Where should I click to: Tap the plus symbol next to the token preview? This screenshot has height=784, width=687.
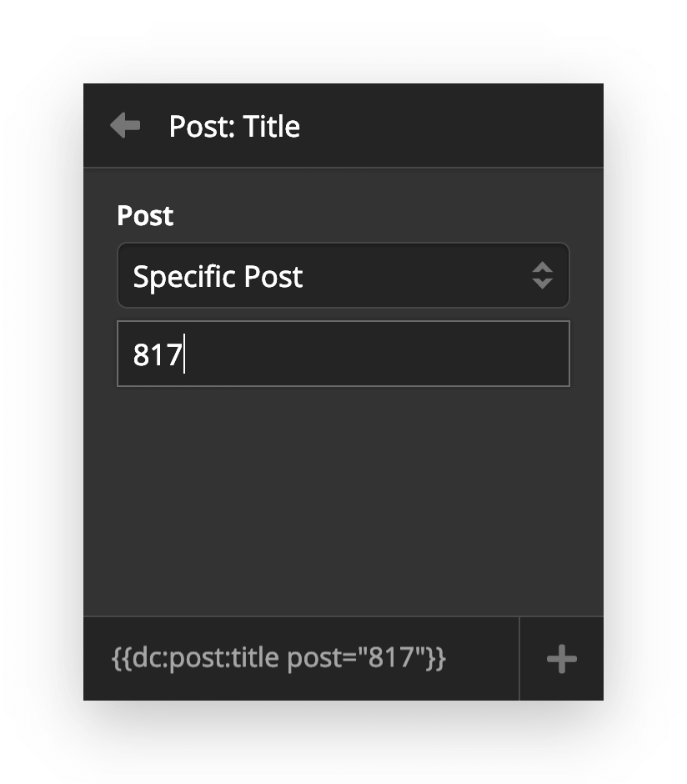561,659
